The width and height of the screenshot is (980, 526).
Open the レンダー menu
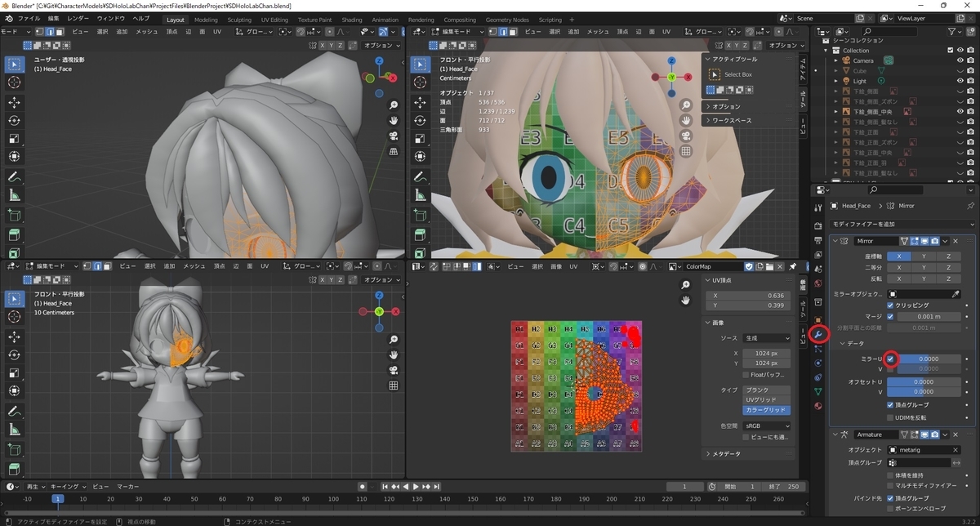pos(78,19)
